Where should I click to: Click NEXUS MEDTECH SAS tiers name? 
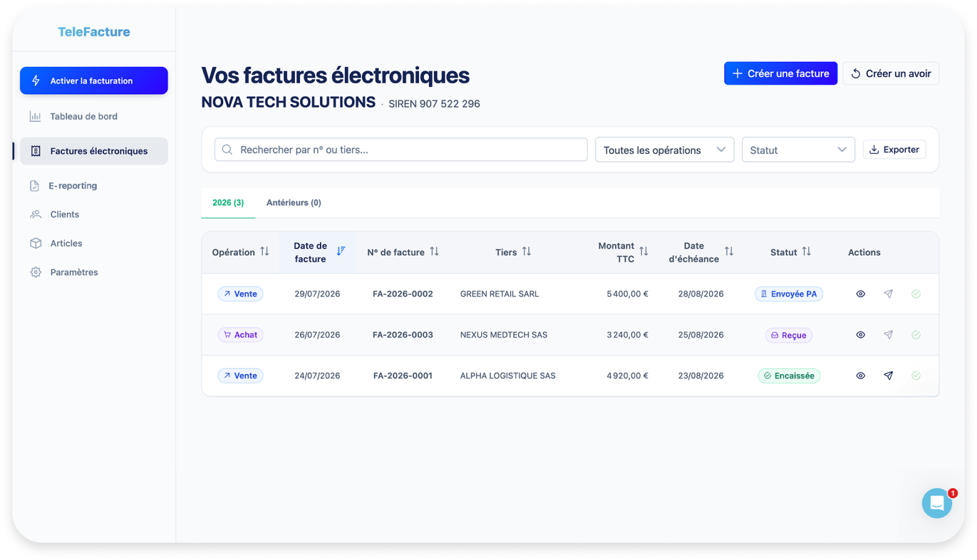(x=504, y=335)
